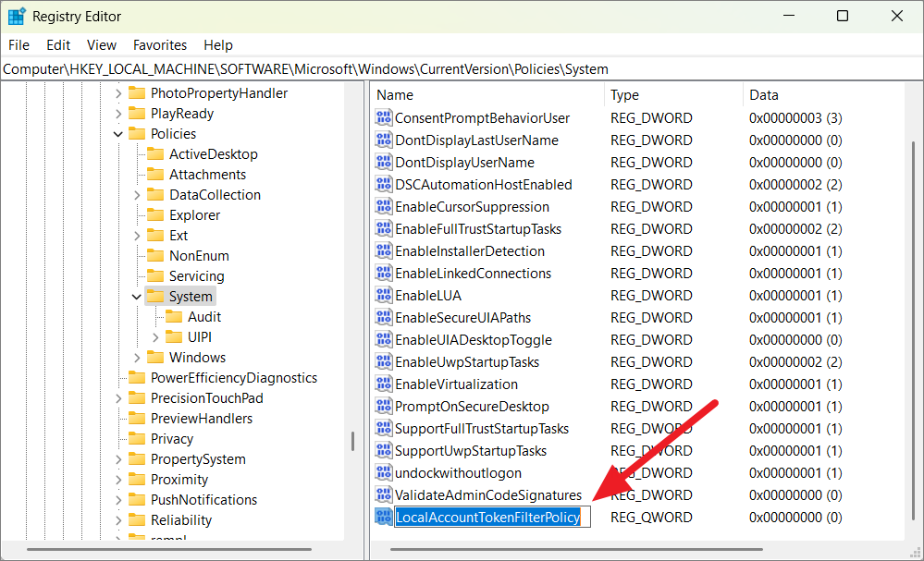
Task: Collapse the Policies tree node
Action: click(117, 134)
